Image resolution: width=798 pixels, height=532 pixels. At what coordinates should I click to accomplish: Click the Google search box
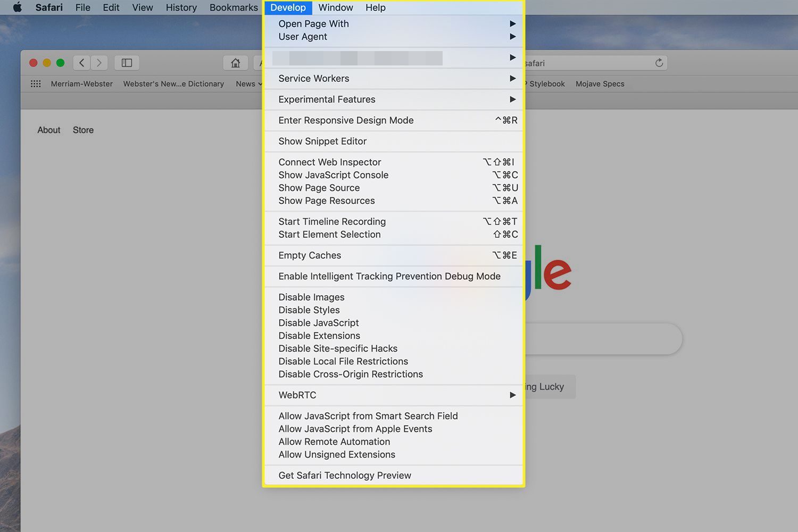(604, 339)
